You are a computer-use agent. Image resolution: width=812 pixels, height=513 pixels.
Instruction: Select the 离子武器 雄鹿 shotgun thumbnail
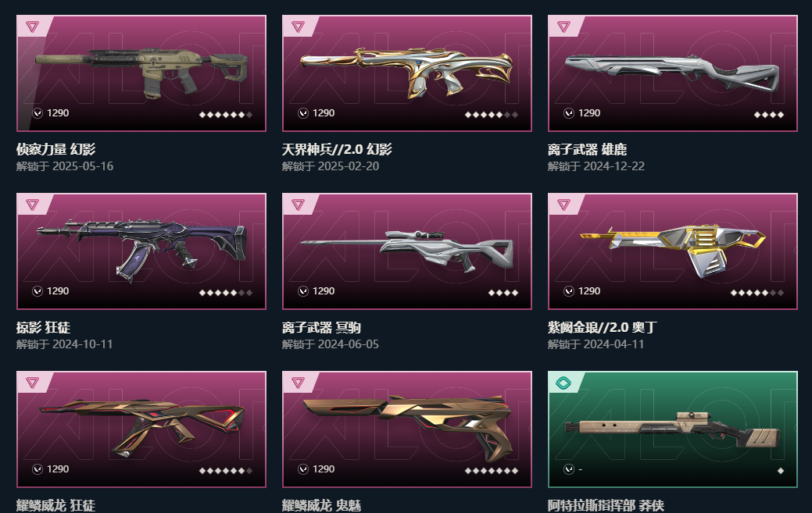coord(673,73)
